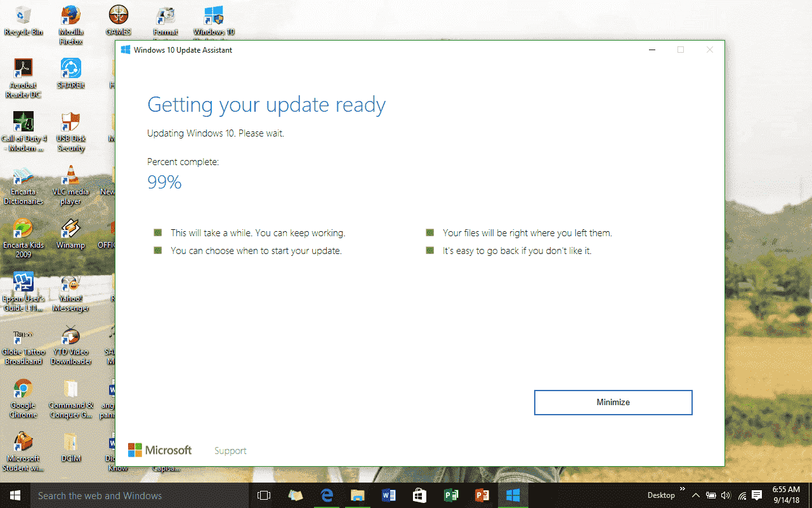This screenshot has height=508, width=812.
Task: Open the Support link
Action: pos(230,451)
